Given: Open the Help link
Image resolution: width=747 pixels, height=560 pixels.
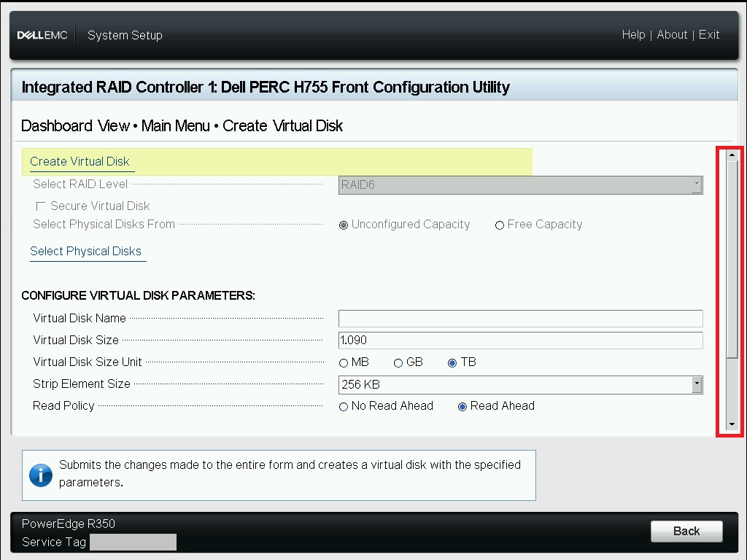Looking at the screenshot, I should (633, 35).
